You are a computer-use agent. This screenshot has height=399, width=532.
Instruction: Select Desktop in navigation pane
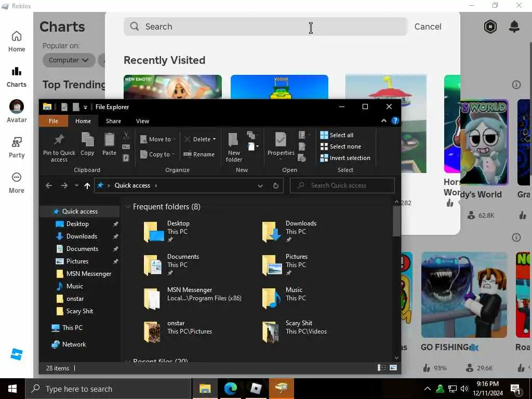pos(78,224)
